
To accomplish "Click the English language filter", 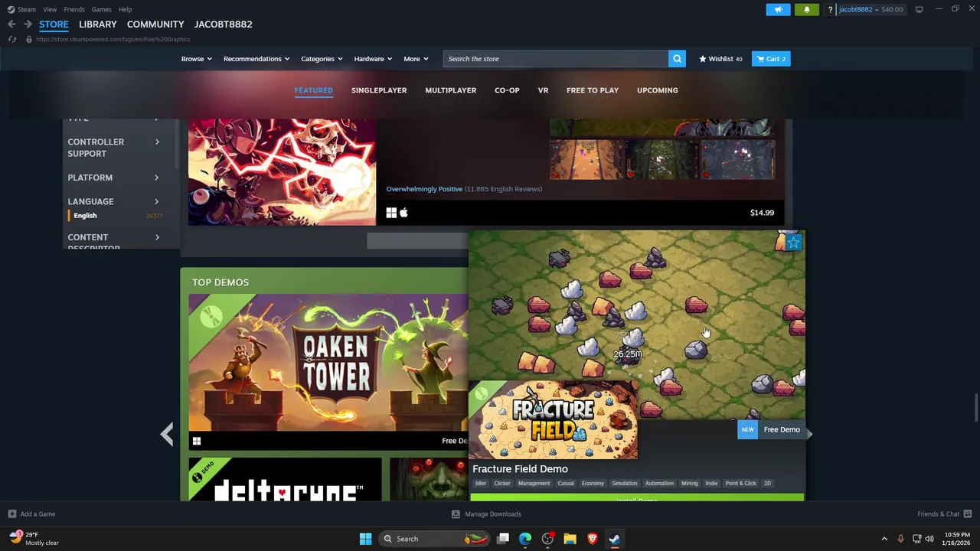I will 85,216.
